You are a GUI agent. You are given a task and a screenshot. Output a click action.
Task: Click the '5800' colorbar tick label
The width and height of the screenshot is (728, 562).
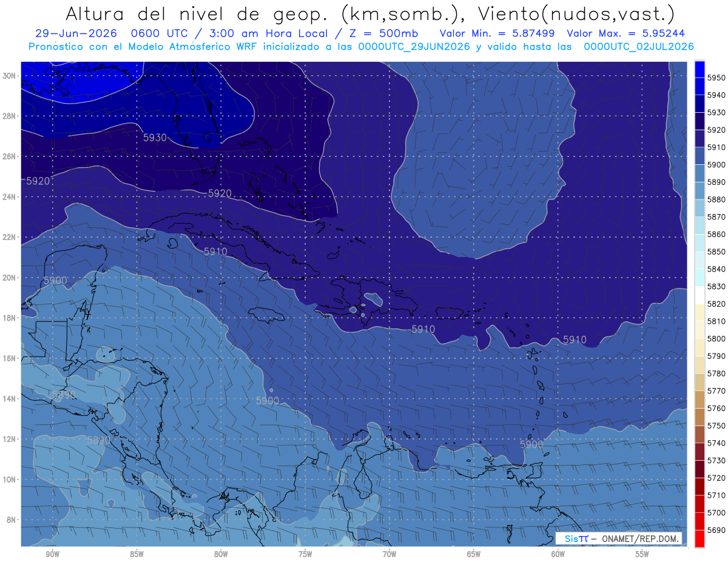(716, 338)
